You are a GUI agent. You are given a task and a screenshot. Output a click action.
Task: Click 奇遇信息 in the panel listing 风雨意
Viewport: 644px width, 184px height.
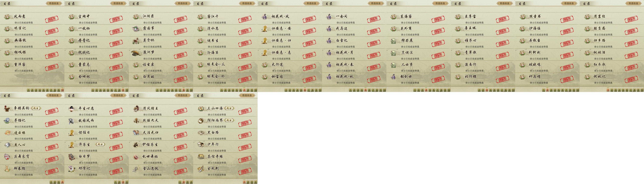[54, 3]
